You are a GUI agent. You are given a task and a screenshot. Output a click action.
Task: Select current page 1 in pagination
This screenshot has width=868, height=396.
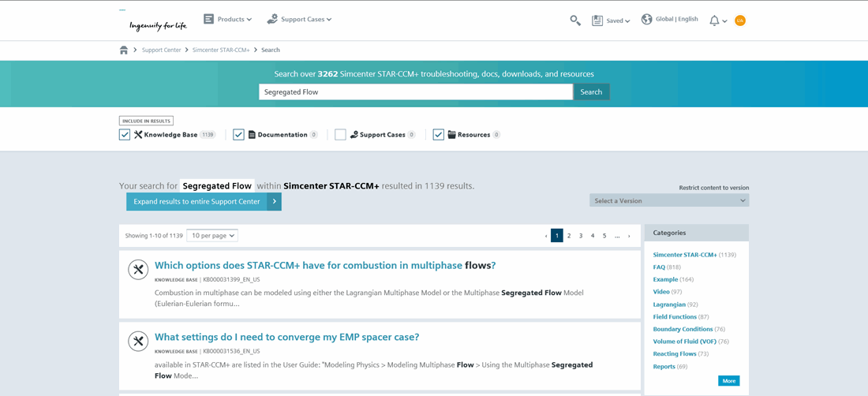click(x=557, y=236)
